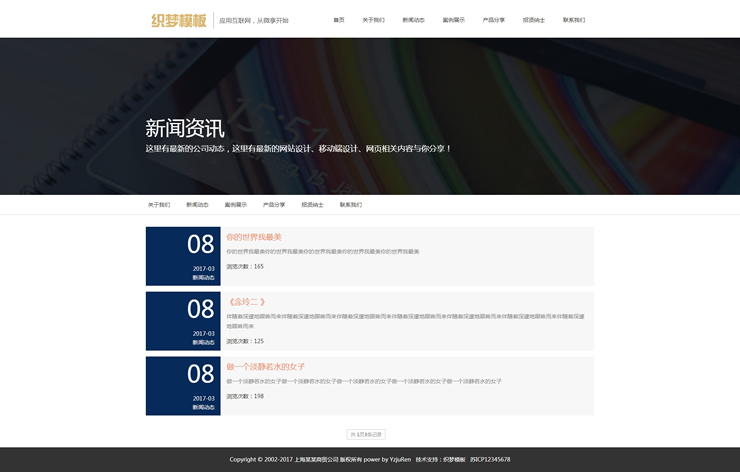The width and height of the screenshot is (740, 472).
Task: Switch to 新闻动态 in the sub-navigation bar
Action: pyautogui.click(x=197, y=205)
